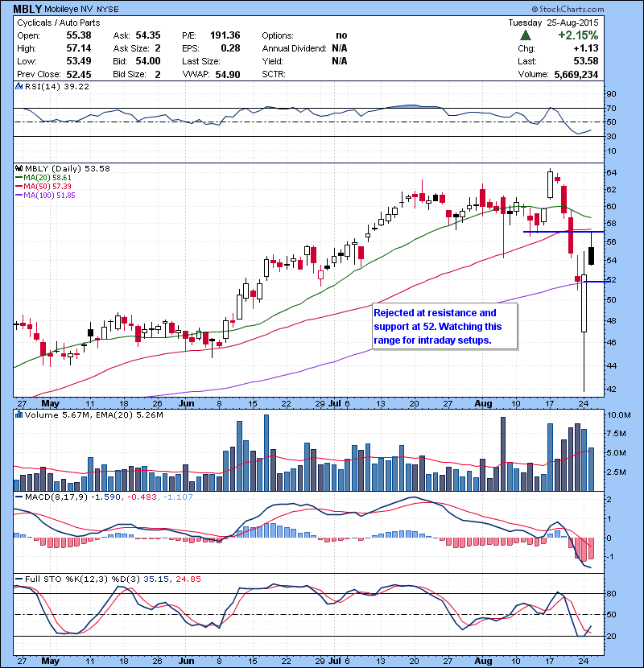Click the green MA(20) 58.61 legend entry
Screen dimensions: 644x668
43,178
